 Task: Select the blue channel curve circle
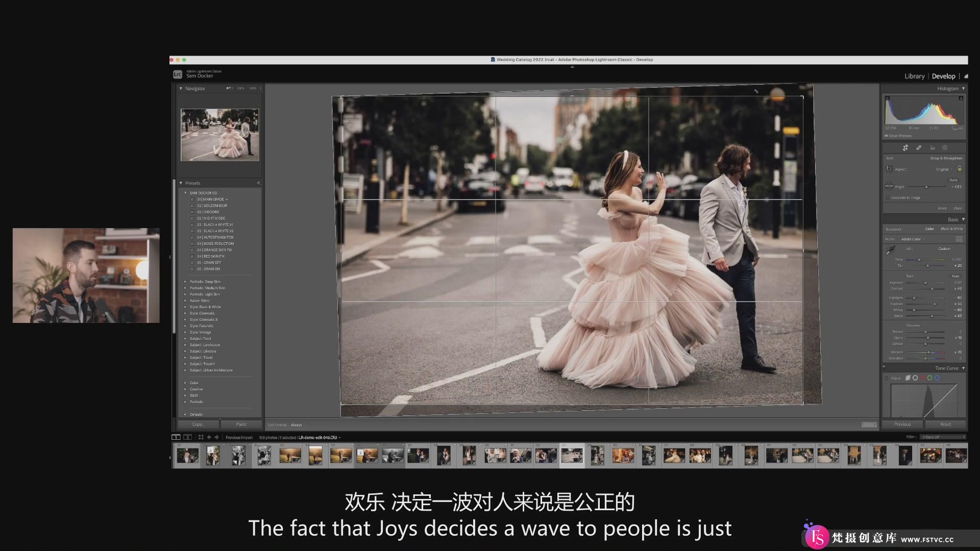[x=937, y=378]
